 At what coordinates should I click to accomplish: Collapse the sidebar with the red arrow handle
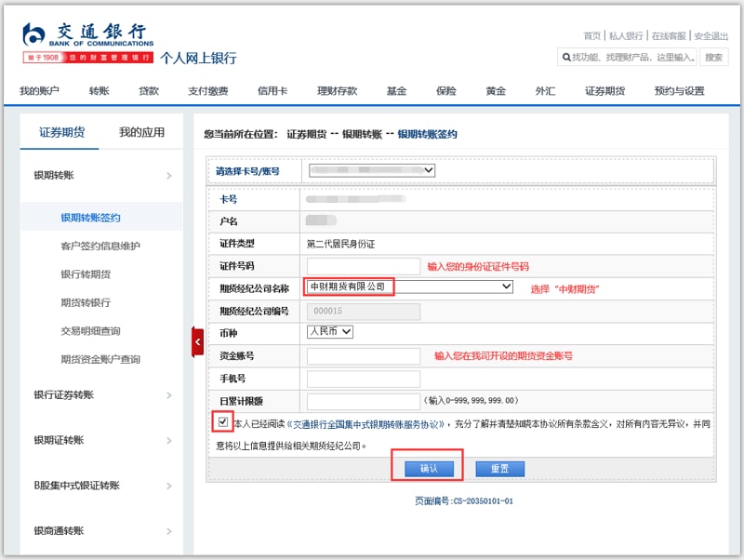pyautogui.click(x=197, y=341)
